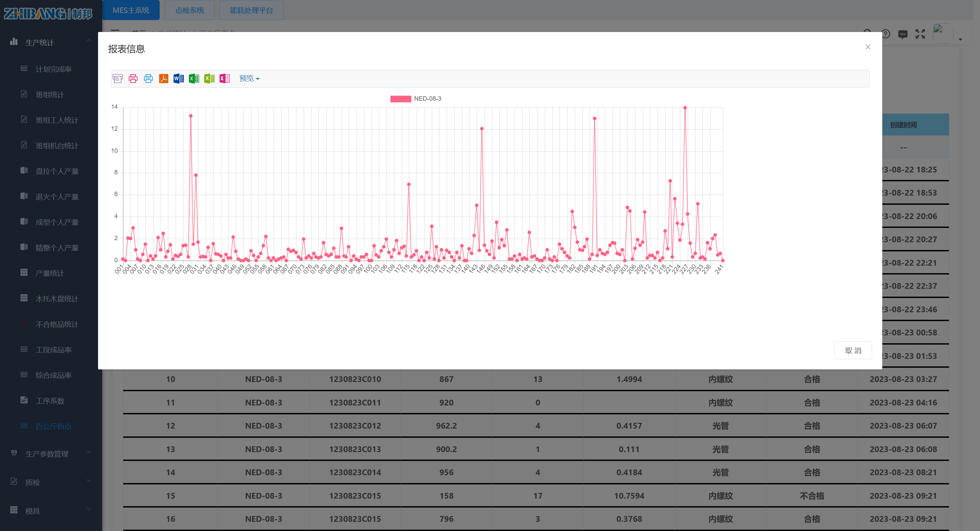Export report to Word document
980x531 pixels.
click(x=178, y=79)
